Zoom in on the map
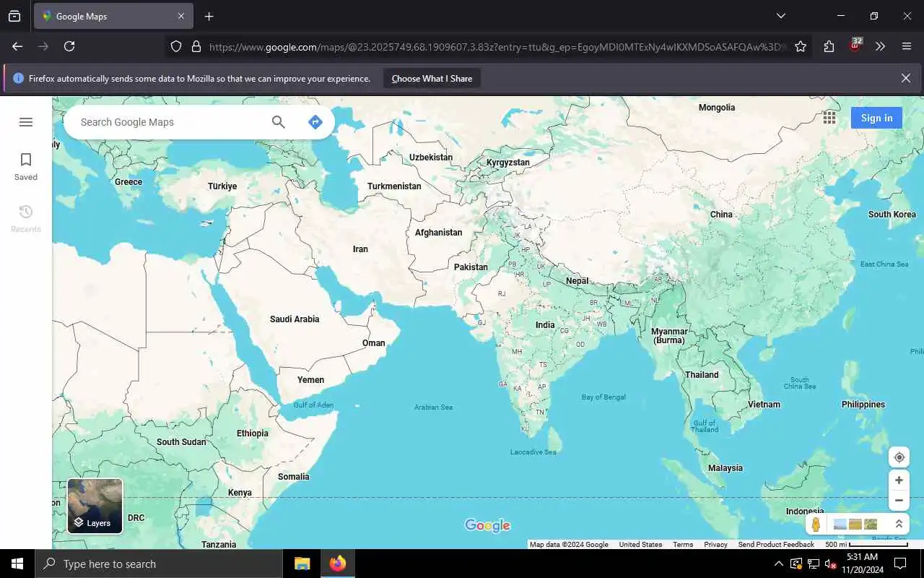The height and width of the screenshot is (578, 924). tap(899, 480)
